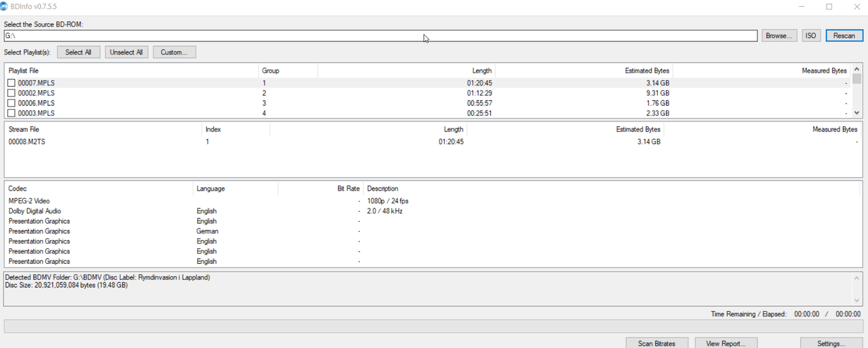Click the BDInfo app icon in title bar

(4, 6)
